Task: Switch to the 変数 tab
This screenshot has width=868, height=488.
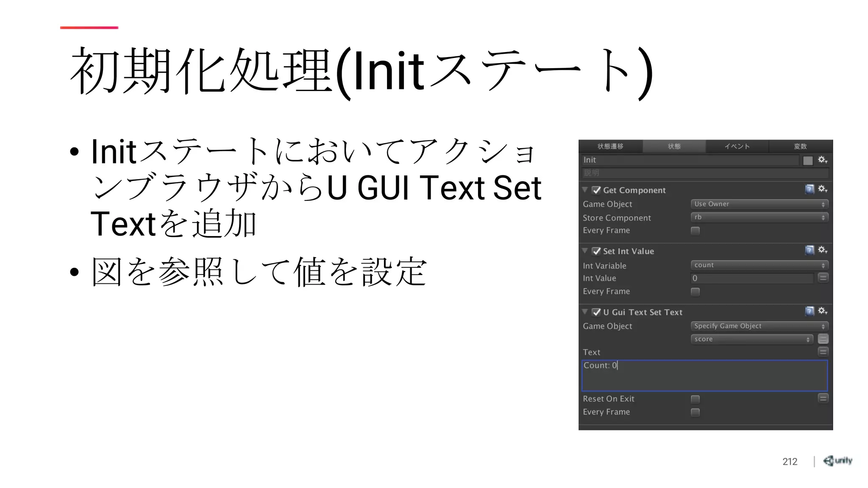Action: (x=800, y=146)
